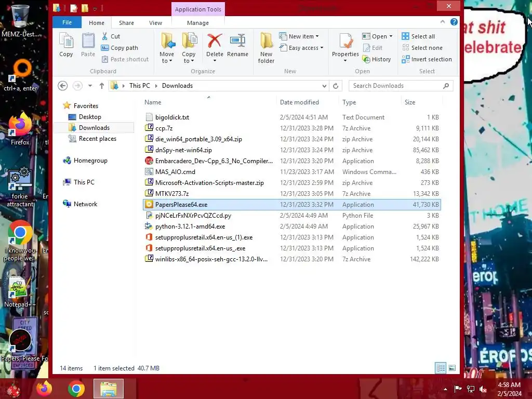This screenshot has width=532, height=399.
Task: Switch to large icons view in status bar
Action: pos(452,368)
